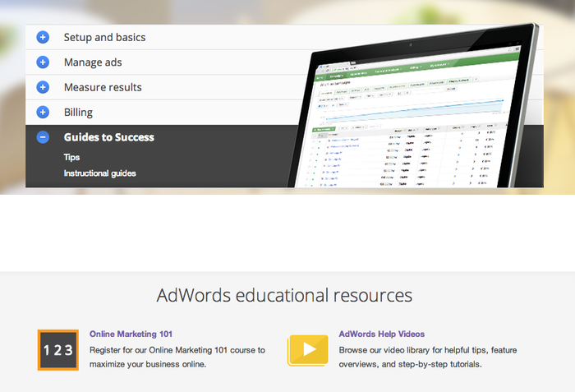575x392 pixels.
Task: Click the orange 123 course icon
Action: (x=57, y=349)
